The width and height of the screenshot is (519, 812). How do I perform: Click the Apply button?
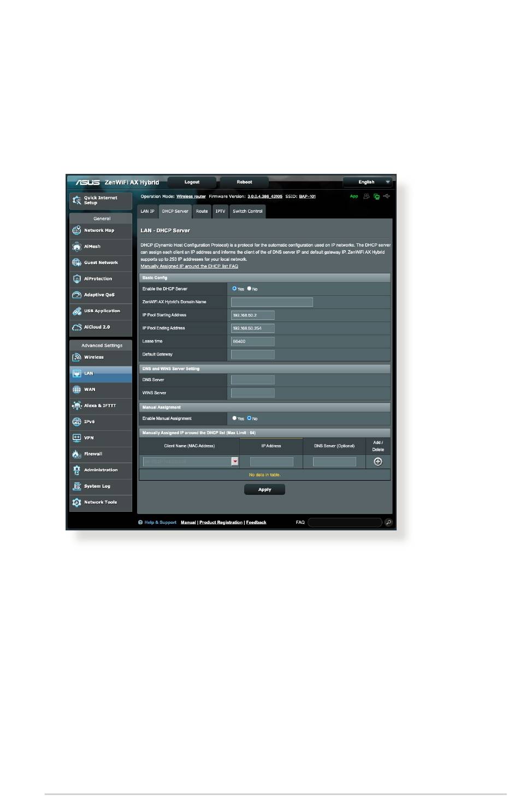pyautogui.click(x=264, y=489)
